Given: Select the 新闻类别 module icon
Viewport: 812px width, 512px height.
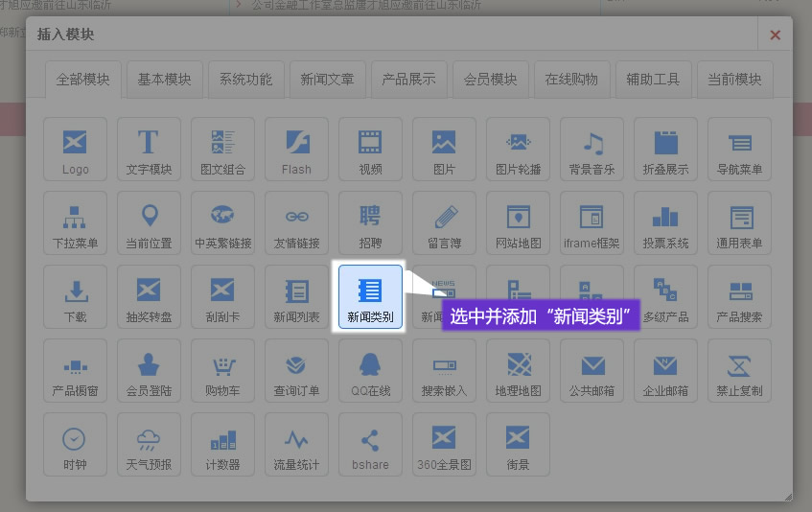Looking at the screenshot, I should 370,296.
